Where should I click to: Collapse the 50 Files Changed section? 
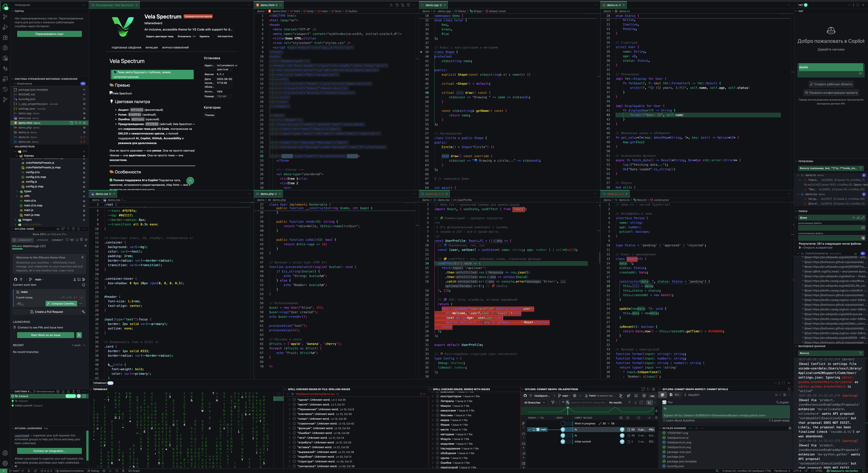pos(660,428)
